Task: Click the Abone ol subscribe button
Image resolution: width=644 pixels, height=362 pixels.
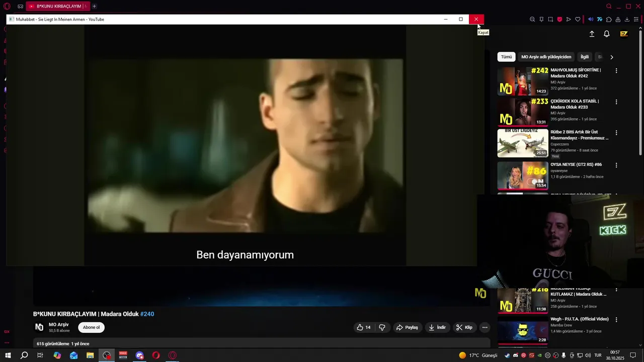Action: [x=91, y=327]
